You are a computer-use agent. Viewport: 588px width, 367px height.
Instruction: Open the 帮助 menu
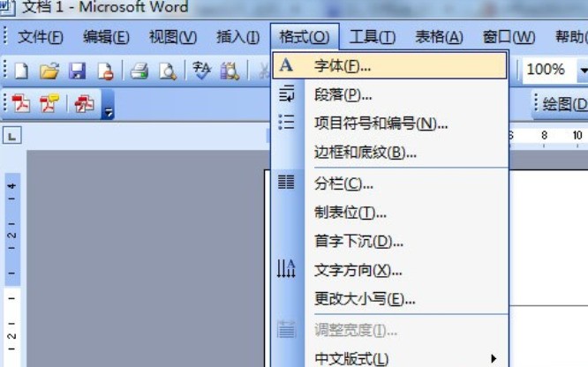point(570,37)
